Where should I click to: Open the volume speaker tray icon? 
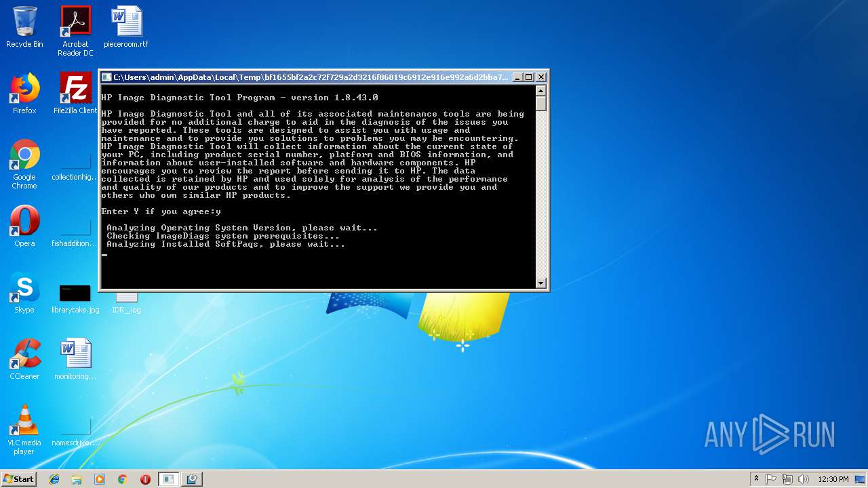(x=803, y=479)
